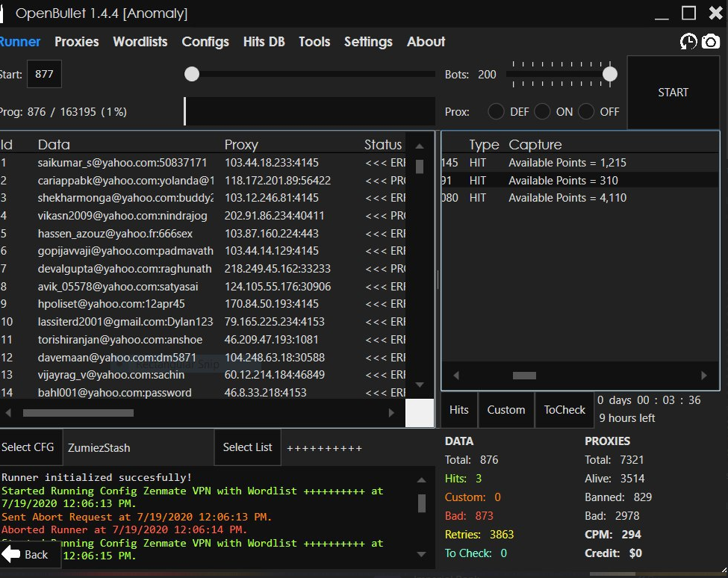Switch to the Custom tab
The image size is (728, 578).
click(506, 410)
